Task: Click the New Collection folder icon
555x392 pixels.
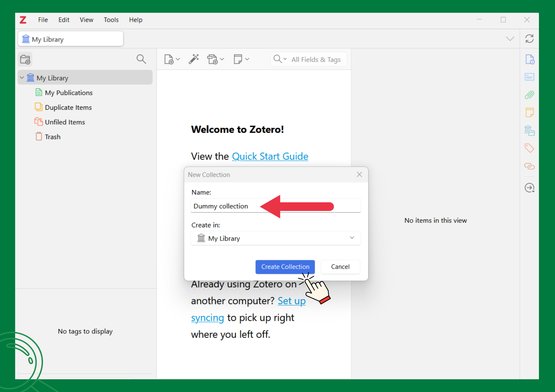Action: coord(25,59)
